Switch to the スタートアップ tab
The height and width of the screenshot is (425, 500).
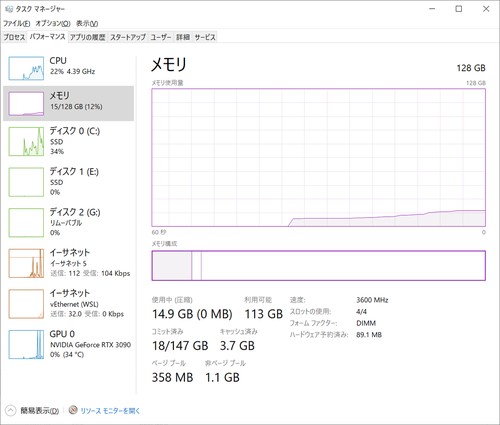[x=128, y=37]
